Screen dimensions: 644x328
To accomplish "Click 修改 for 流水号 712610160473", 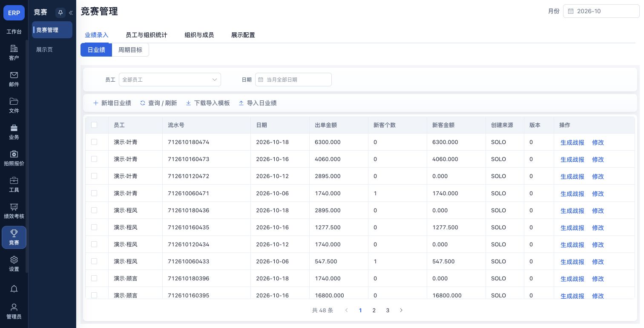I will click(598, 160).
